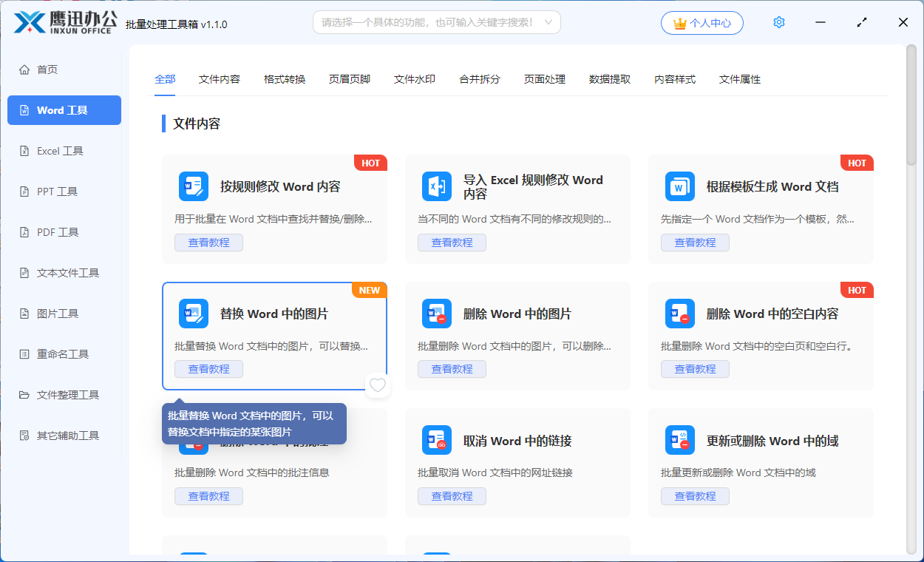The width and height of the screenshot is (924, 562).
Task: Select the 根据模板生成 Word 文档 icon
Action: (680, 186)
